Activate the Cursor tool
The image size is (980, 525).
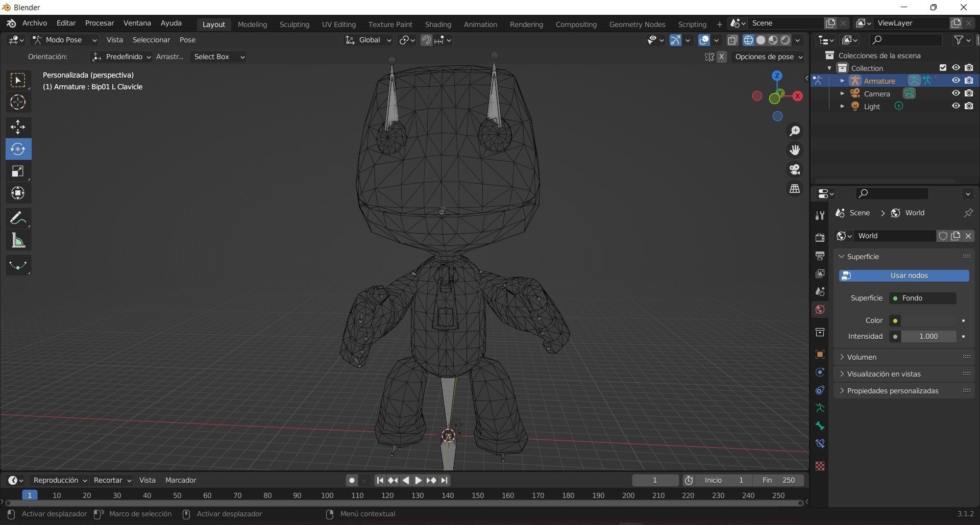18,103
